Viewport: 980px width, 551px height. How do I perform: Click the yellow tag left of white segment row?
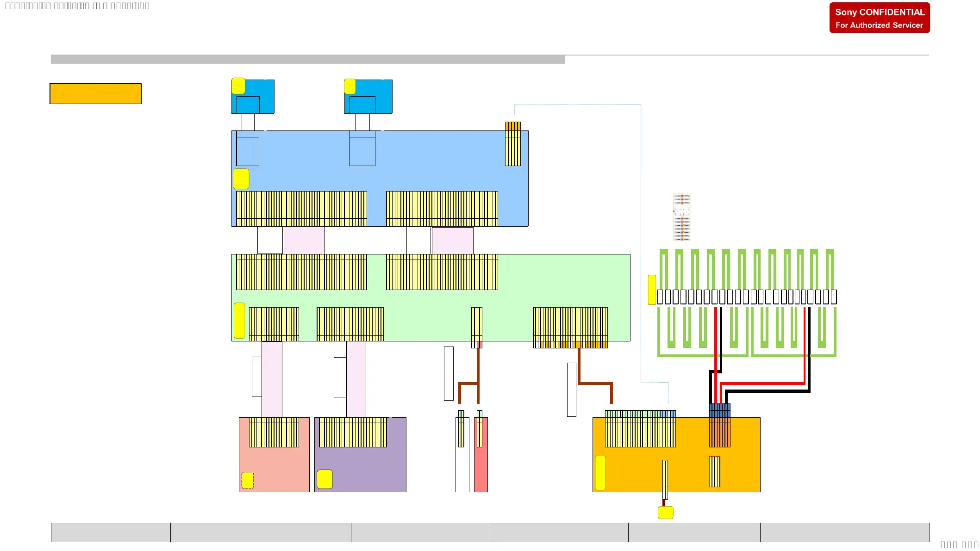point(652,290)
